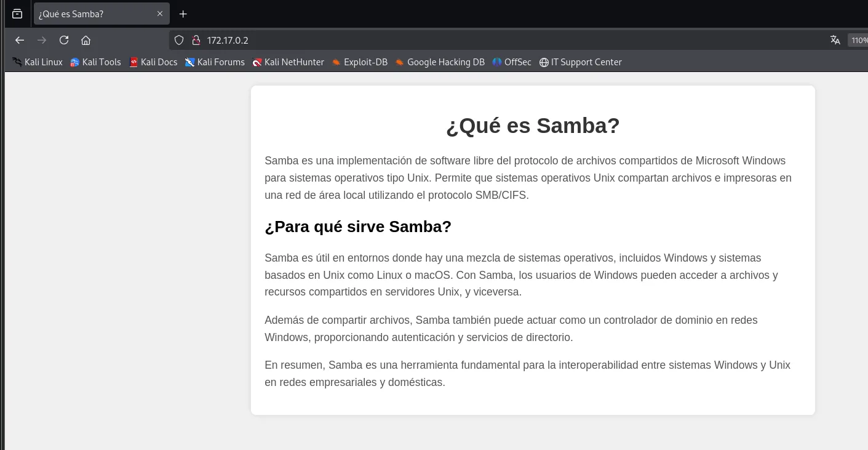
Task: Click the forward navigation arrow
Action: click(42, 40)
